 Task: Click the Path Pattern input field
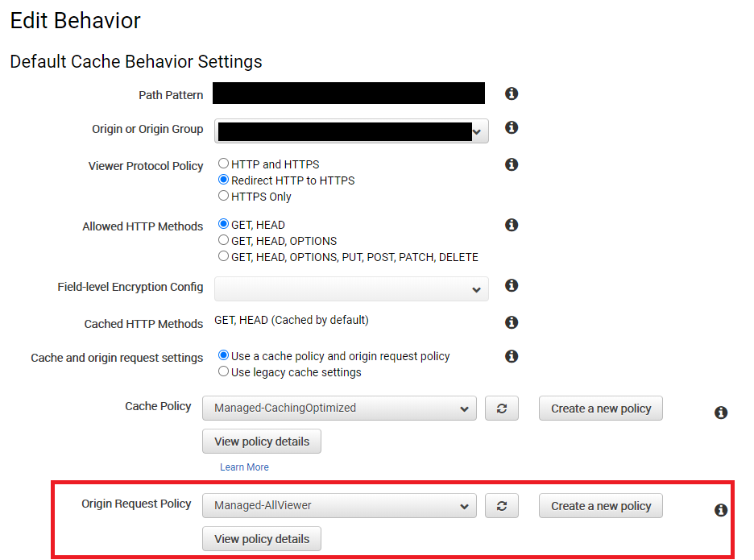tap(349, 93)
